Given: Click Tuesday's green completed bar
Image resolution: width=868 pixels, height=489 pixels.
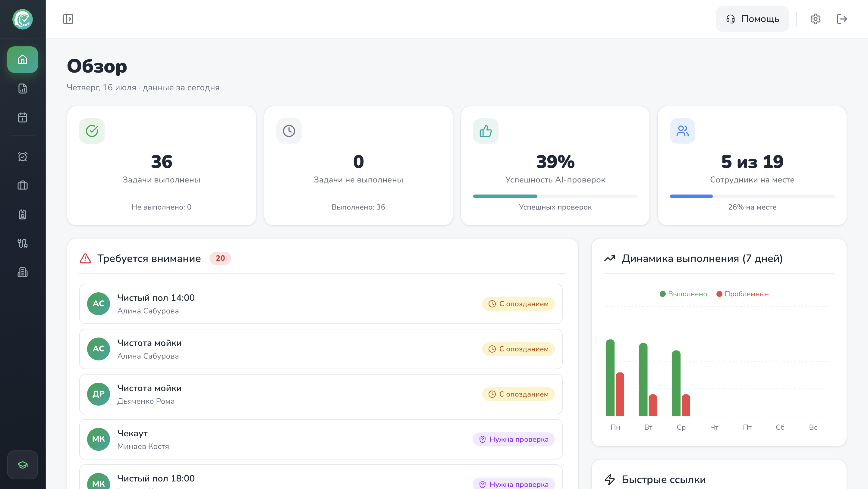Looking at the screenshot, I should click(643, 380).
